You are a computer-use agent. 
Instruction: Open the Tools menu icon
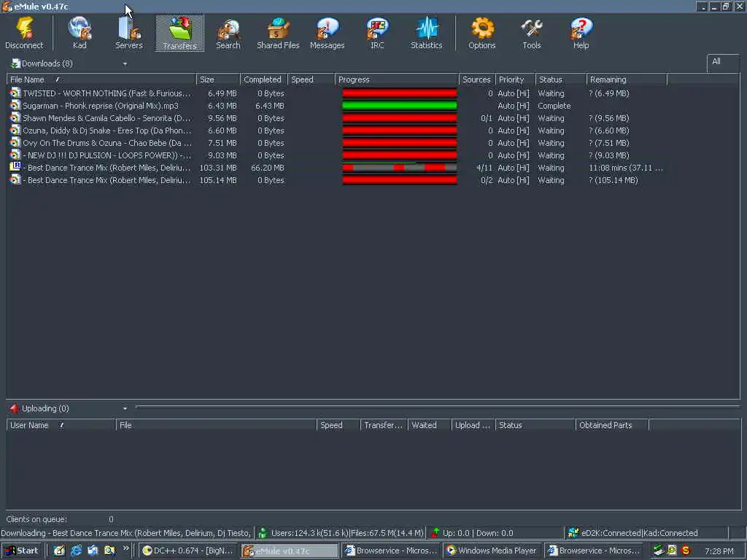(532, 33)
